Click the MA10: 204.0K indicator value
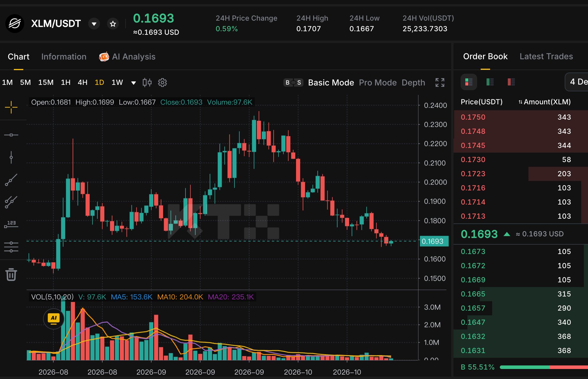 [x=180, y=297]
